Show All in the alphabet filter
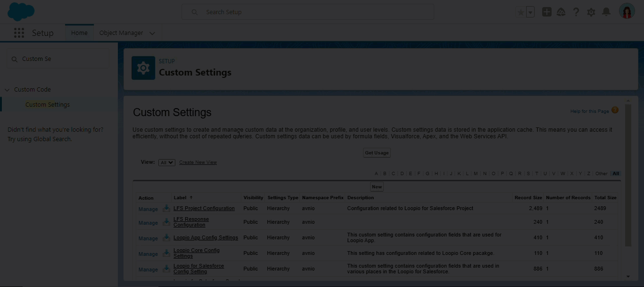Viewport: 644px width, 287px height. pos(616,174)
